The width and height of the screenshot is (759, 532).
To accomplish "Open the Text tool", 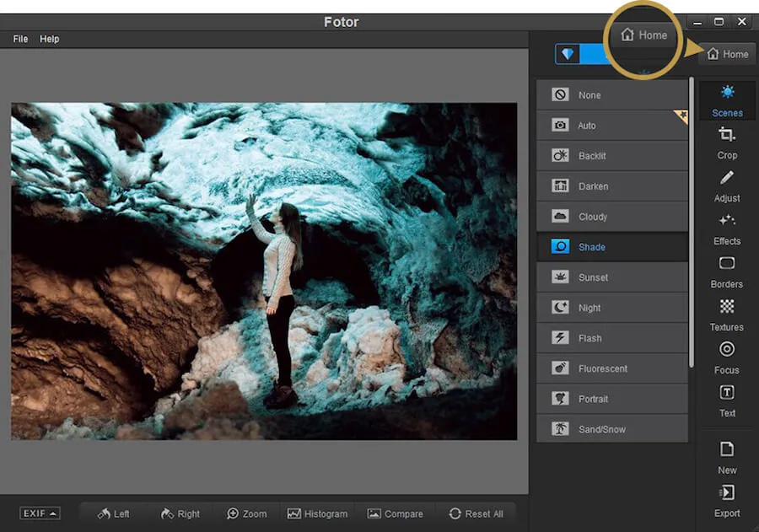I will point(726,402).
